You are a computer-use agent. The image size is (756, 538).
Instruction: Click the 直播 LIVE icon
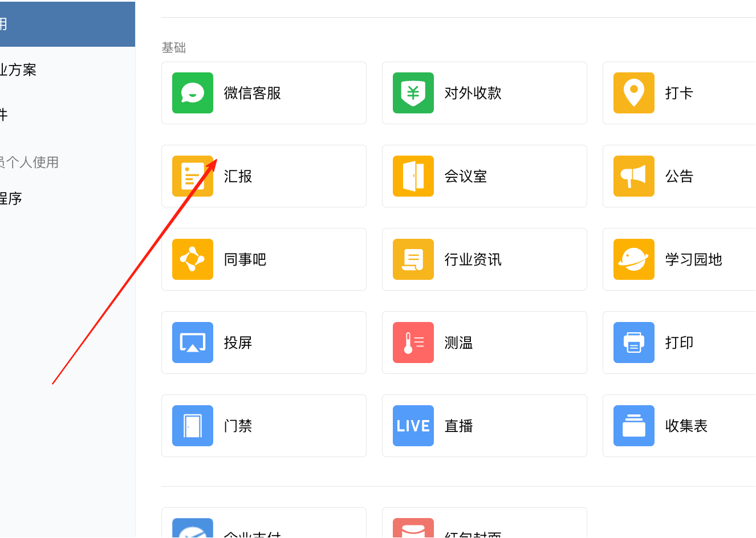(413, 426)
